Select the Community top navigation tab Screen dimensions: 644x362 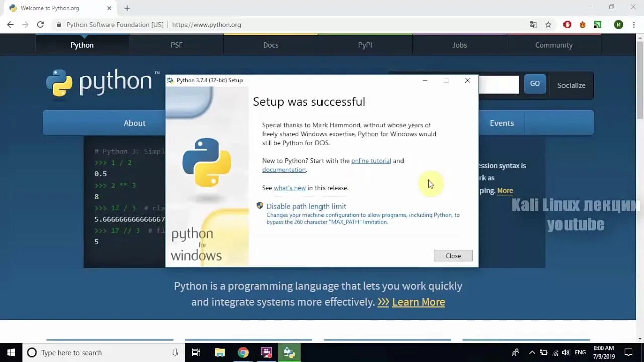tap(553, 45)
